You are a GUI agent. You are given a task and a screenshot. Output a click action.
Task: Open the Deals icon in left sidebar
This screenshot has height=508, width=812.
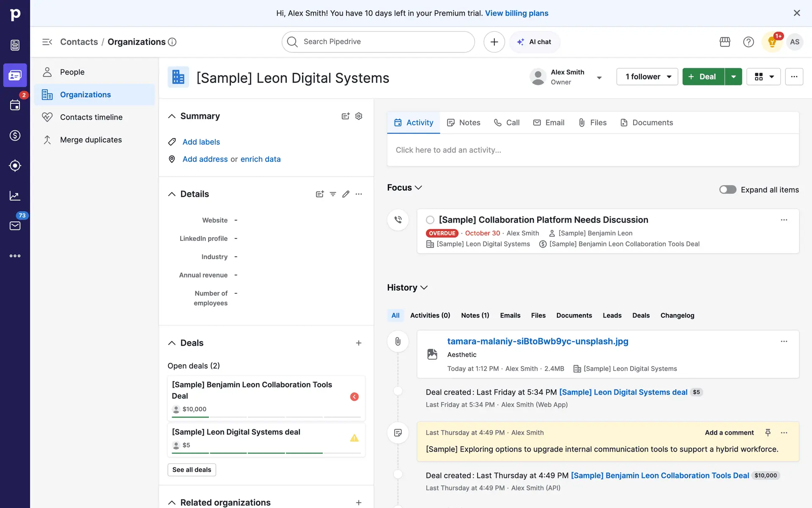[15, 135]
